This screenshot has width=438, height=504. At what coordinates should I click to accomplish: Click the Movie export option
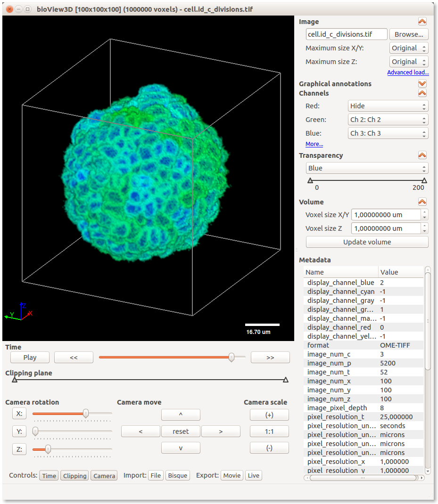click(231, 476)
